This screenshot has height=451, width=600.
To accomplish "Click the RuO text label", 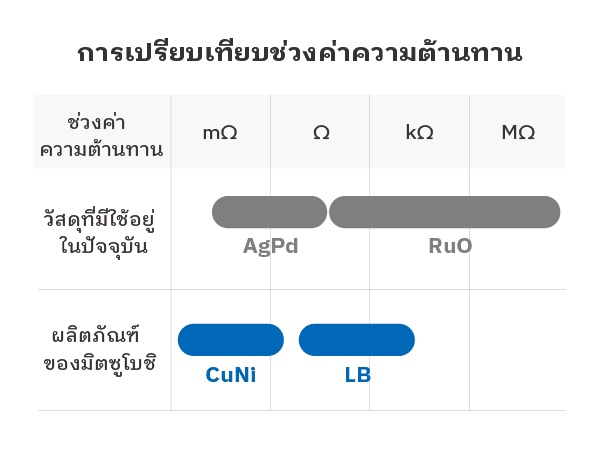I will coord(450,246).
